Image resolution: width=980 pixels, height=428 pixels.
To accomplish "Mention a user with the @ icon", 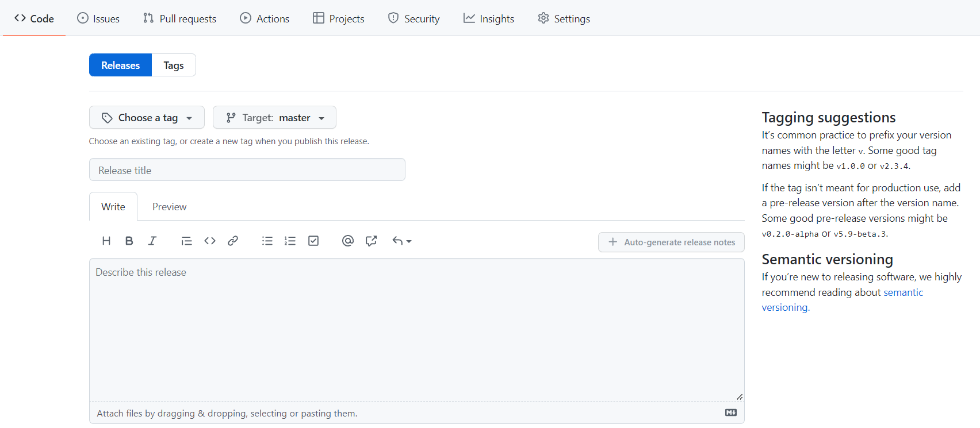I will click(x=348, y=241).
